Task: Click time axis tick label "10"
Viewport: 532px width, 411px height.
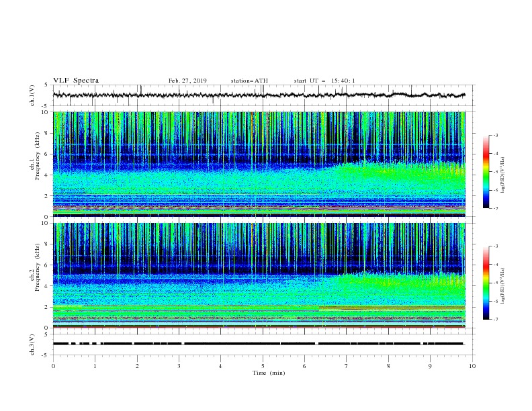Action: point(472,366)
